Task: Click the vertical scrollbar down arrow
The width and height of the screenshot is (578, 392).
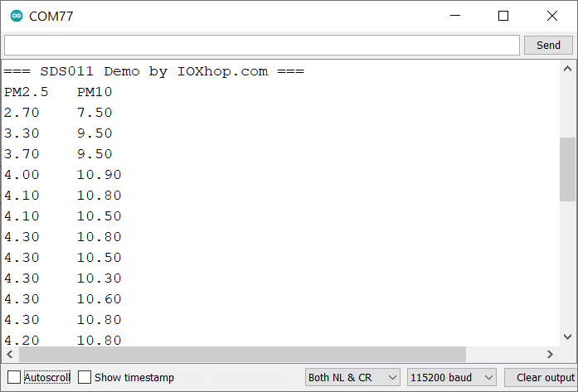Action: 567,336
